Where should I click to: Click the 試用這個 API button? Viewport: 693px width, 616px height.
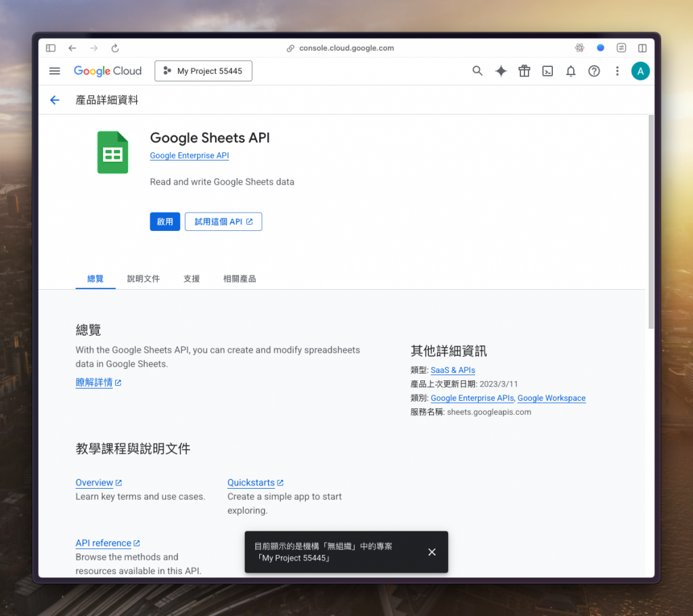point(223,221)
